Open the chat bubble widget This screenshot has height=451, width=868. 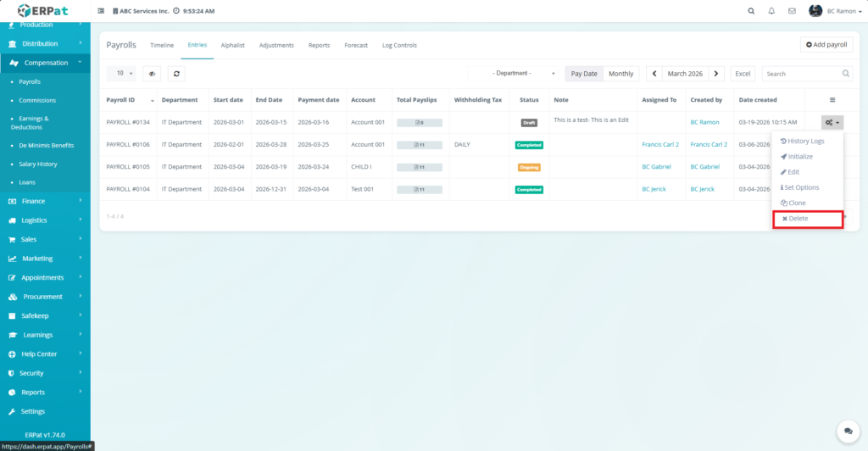845,431
